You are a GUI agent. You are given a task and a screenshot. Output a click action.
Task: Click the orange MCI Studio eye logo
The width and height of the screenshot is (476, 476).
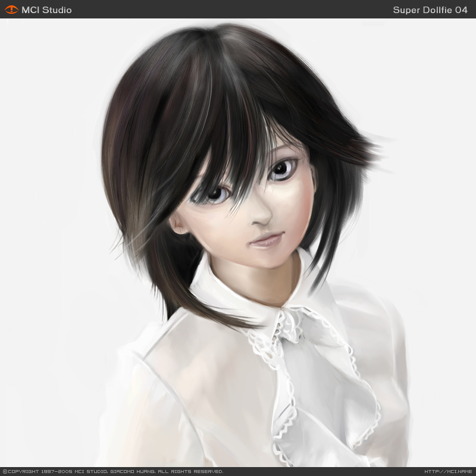[11, 10]
